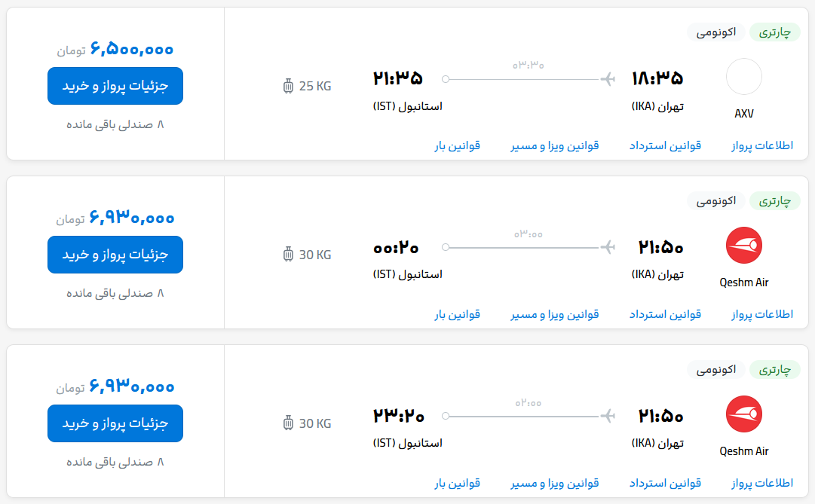Open details and purchase for Qeshm Air 23:20 arrival flight

click(115, 423)
